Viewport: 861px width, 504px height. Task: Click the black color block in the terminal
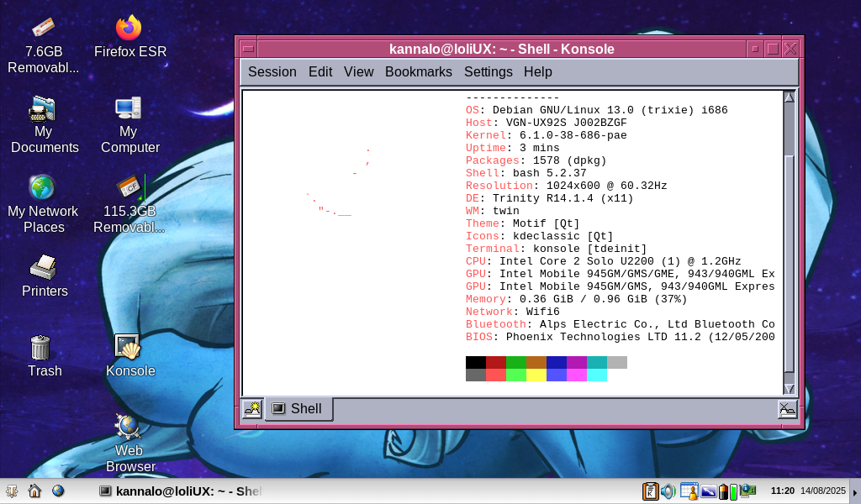476,362
